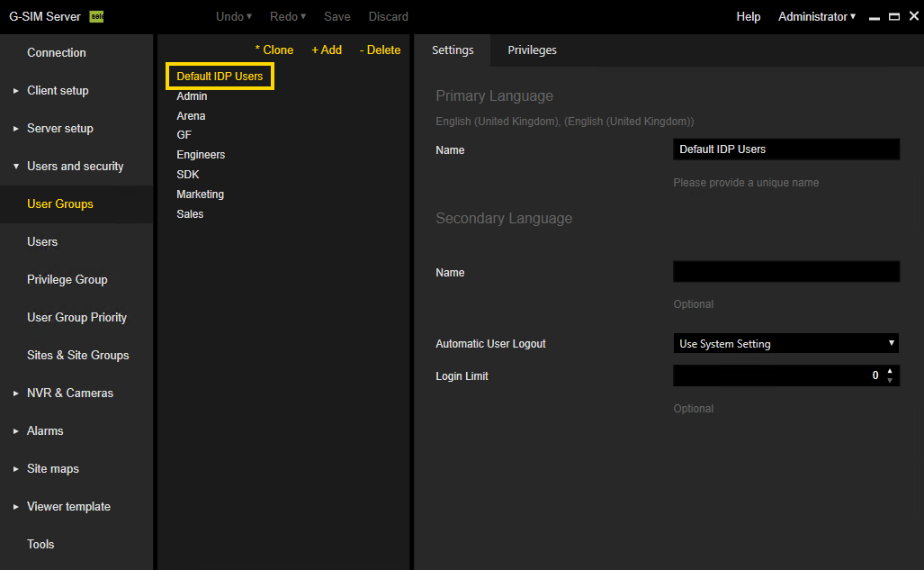Open the Automatic User Logout dropdown
This screenshot has width=924, height=570.
coord(785,343)
